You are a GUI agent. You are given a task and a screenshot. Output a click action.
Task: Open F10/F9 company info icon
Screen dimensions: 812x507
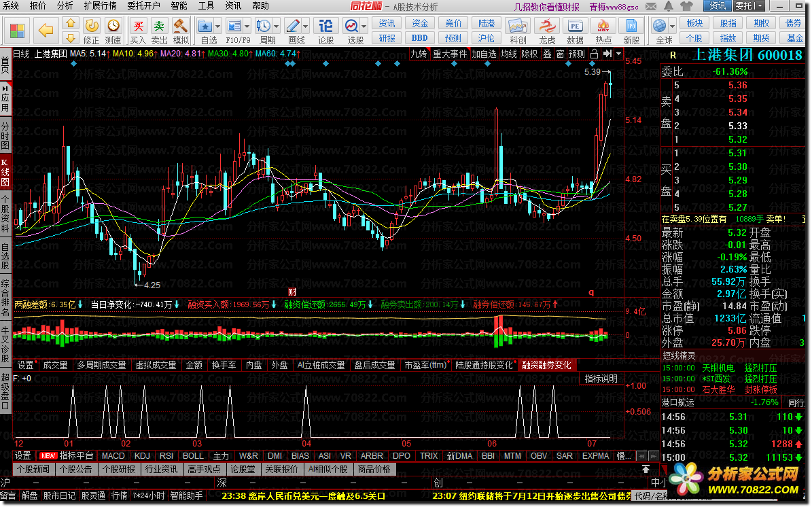point(234,26)
